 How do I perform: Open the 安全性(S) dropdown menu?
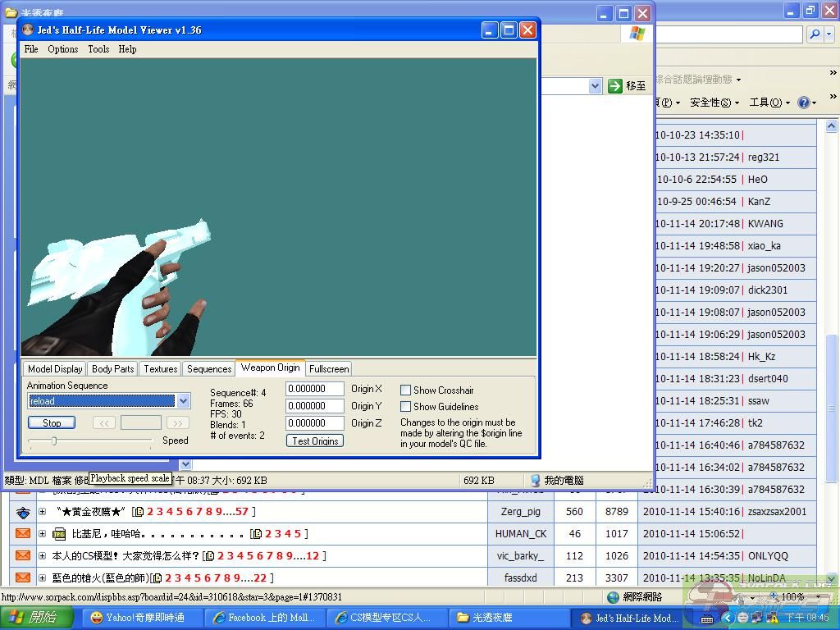(x=714, y=103)
